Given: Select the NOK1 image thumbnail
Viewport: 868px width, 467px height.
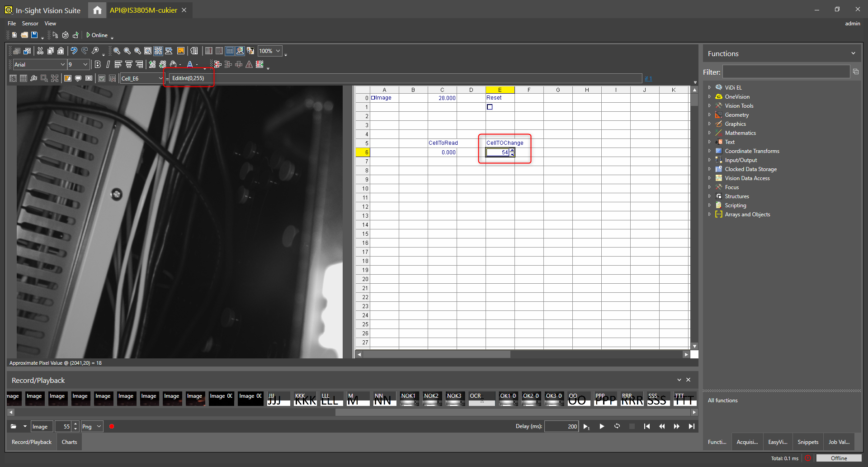Looking at the screenshot, I should point(409,399).
